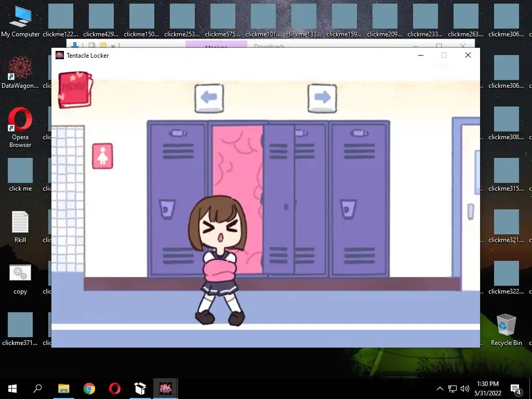
Task: Select the clickme308... desktop icon
Action: click(506, 124)
